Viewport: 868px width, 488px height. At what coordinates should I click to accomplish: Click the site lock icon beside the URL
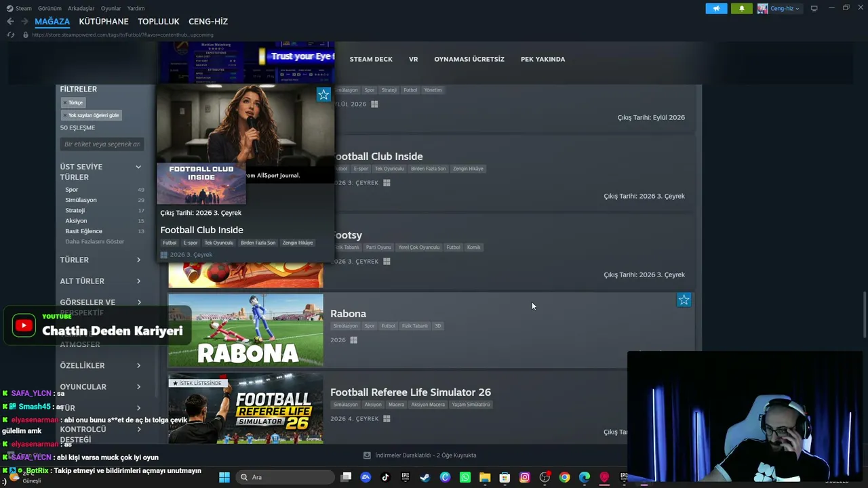click(x=25, y=35)
